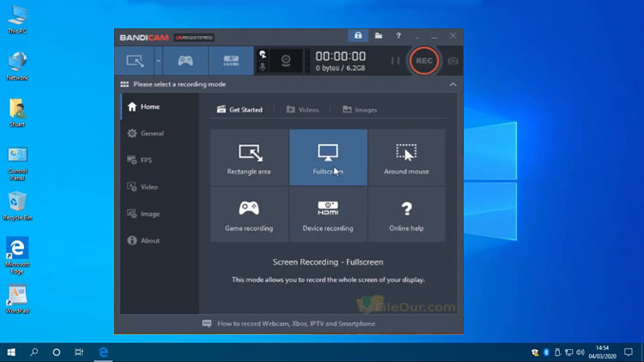Viewport: 644px width, 362px height.
Task: Choose the Rectangle area tile
Action: tap(249, 158)
